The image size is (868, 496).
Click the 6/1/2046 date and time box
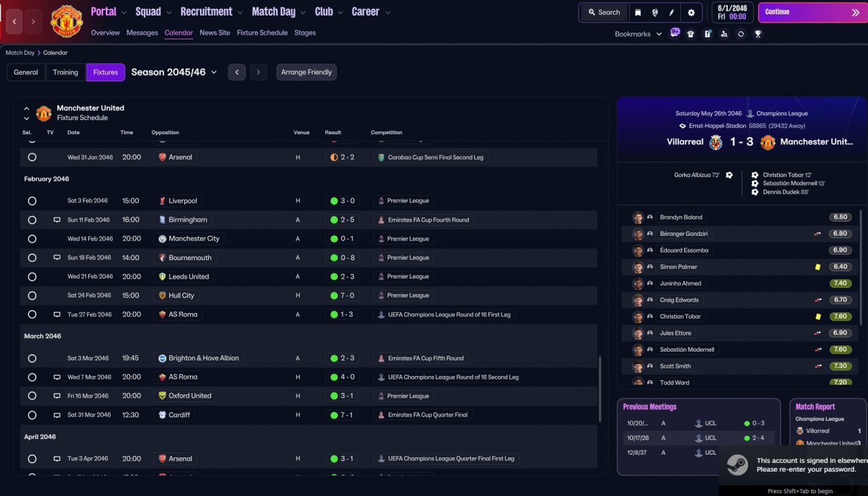[x=731, y=12]
